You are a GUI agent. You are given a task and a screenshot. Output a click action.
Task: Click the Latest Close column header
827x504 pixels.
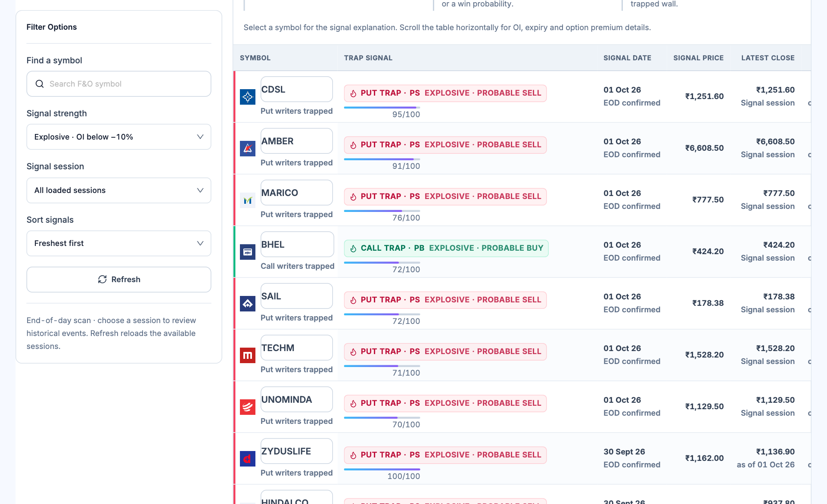point(768,58)
